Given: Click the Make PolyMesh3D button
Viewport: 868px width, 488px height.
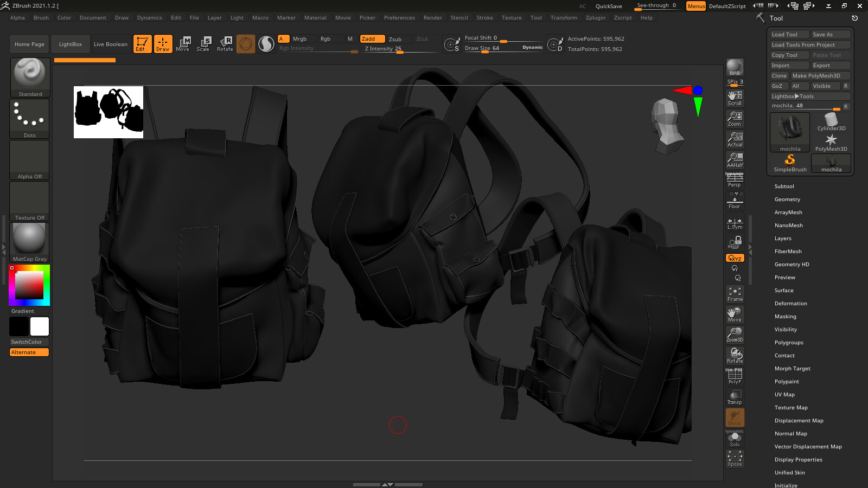Looking at the screenshot, I should 821,75.
